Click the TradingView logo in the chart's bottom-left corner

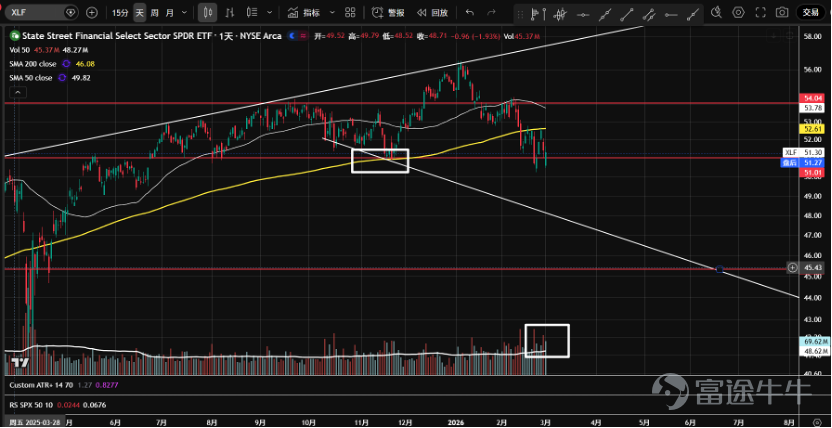20,362
